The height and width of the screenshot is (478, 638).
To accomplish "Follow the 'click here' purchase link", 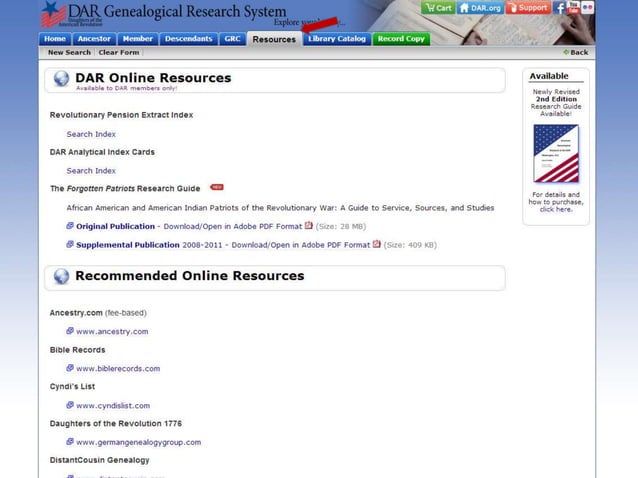I will point(556,210).
